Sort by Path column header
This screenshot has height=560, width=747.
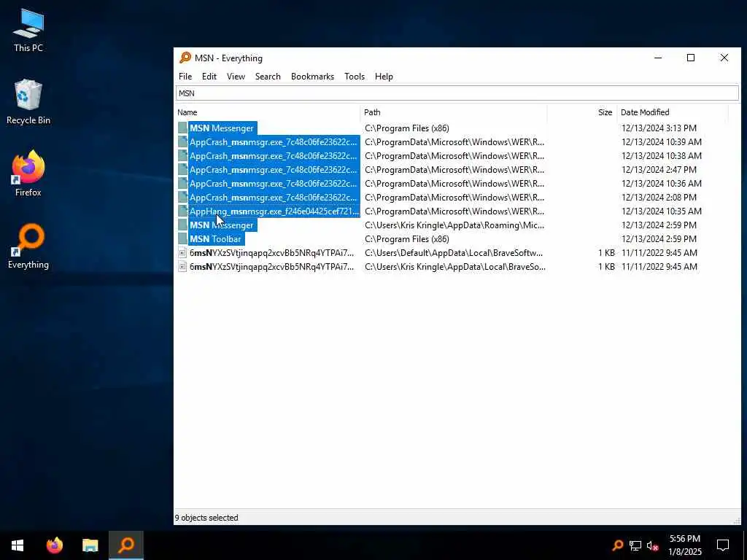tap(453, 112)
